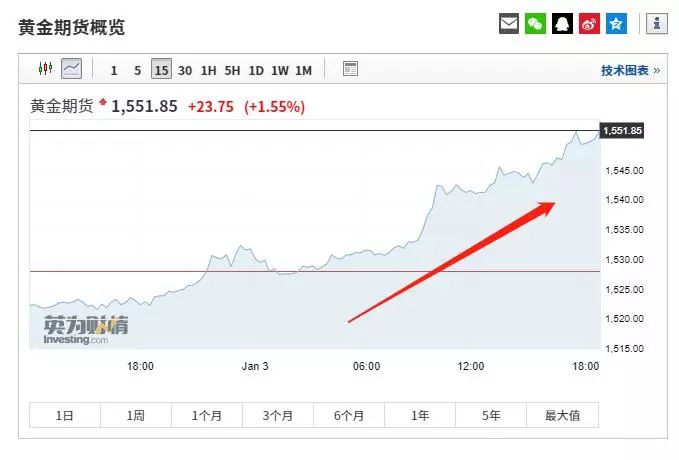Show 最大值 maximum range
Screen dimensions: 679x460
point(562,416)
